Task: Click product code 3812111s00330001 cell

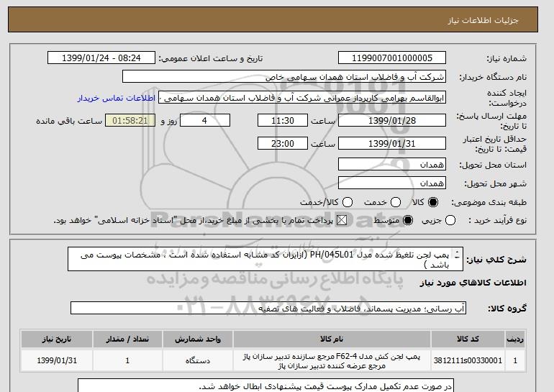Action: pyautogui.click(x=468, y=360)
